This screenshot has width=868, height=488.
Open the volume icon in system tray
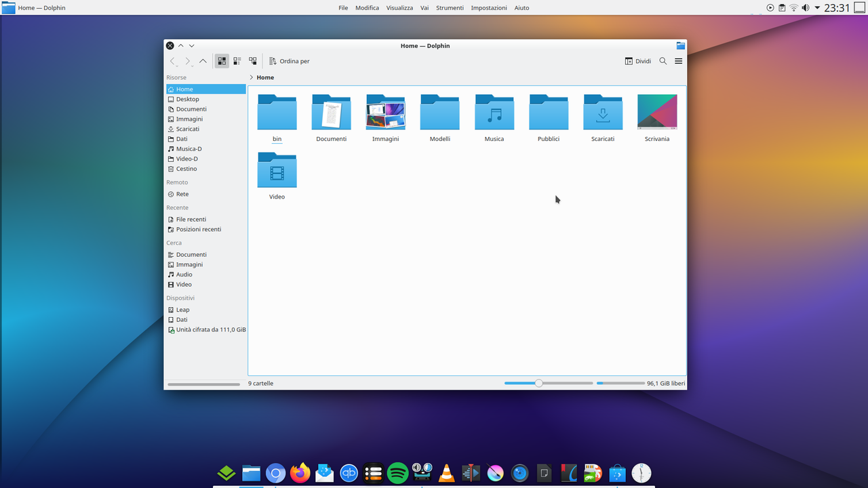coord(806,8)
